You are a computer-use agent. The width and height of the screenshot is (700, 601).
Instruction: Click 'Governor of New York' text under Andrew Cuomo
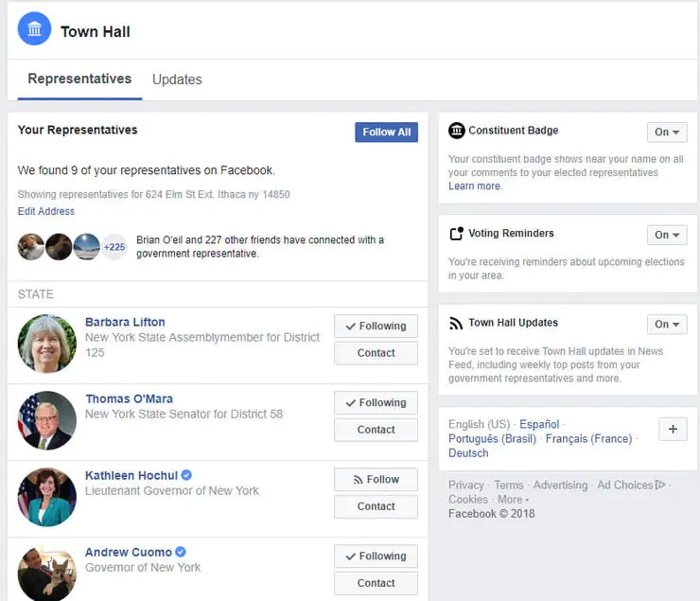[143, 568]
